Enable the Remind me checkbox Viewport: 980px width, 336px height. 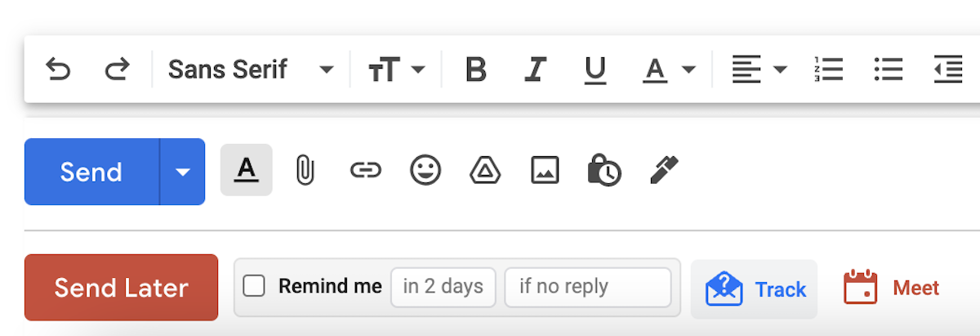tap(254, 286)
